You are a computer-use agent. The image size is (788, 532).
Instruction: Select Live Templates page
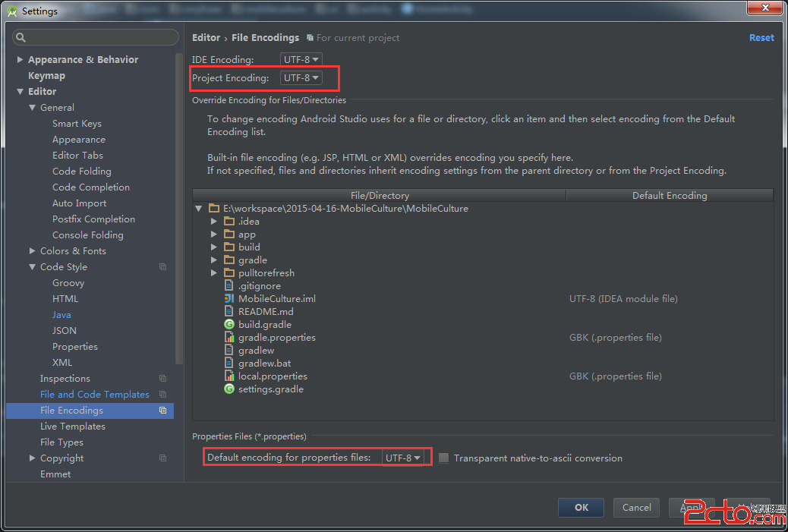tap(73, 426)
